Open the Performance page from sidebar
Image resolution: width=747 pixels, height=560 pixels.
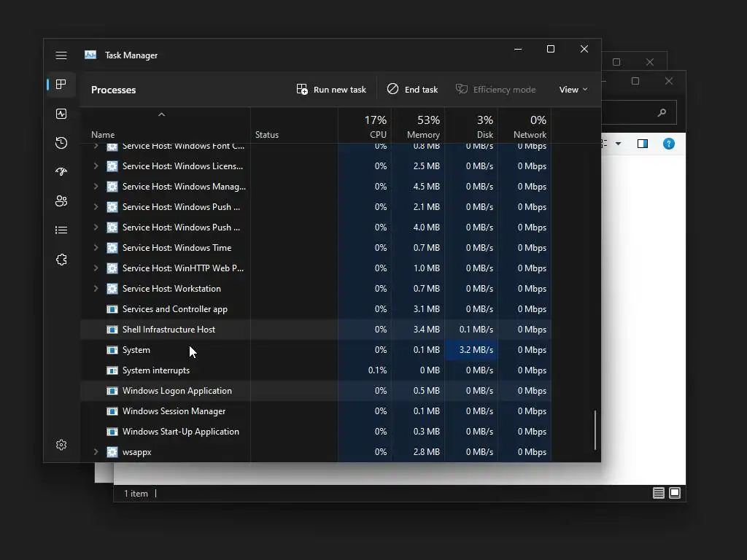61,114
